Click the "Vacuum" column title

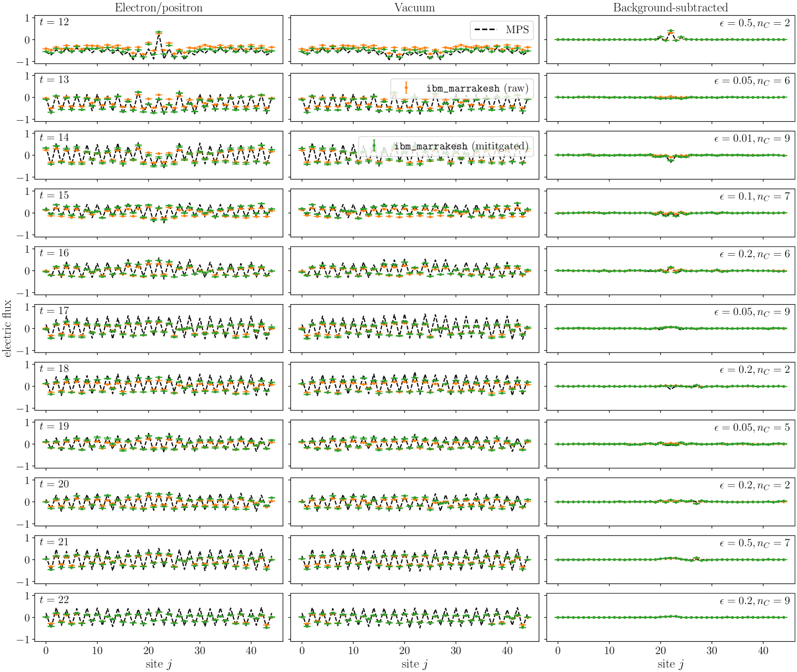[x=415, y=7]
